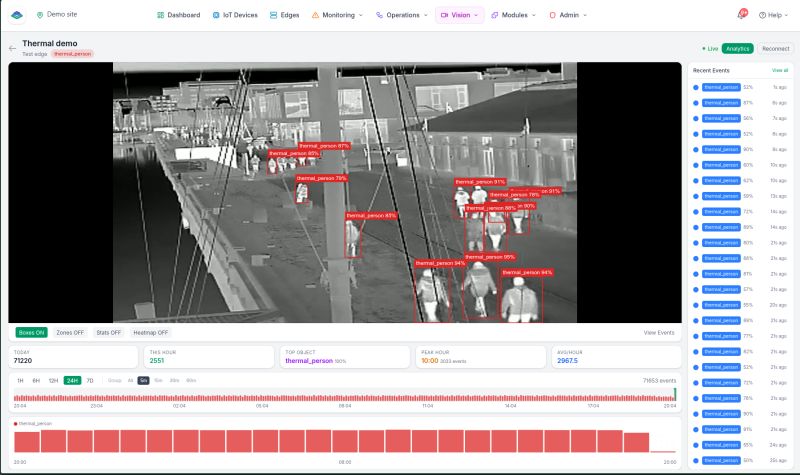Switch the time range to 1H
This screenshot has width=800, height=475.
click(x=20, y=381)
